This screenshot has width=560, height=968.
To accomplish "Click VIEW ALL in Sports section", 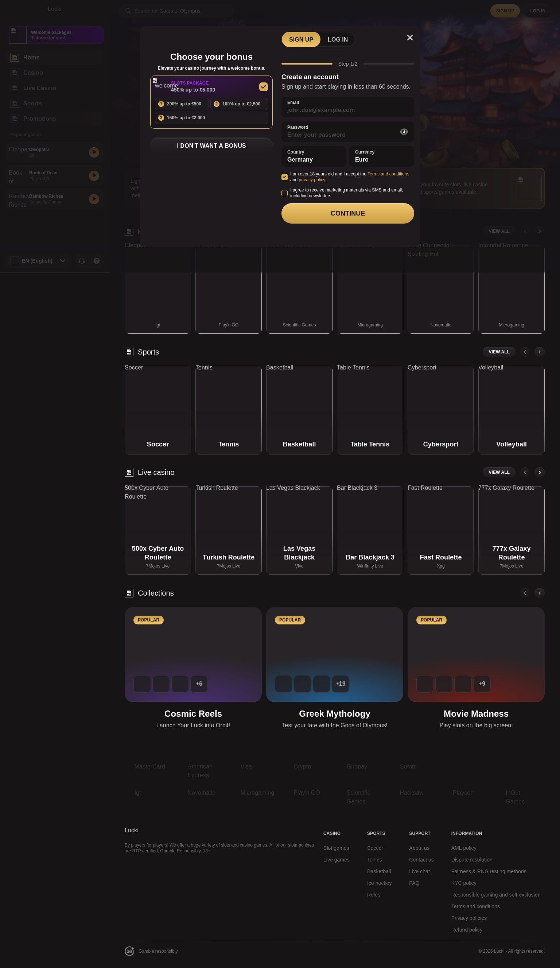I will 499,352.
